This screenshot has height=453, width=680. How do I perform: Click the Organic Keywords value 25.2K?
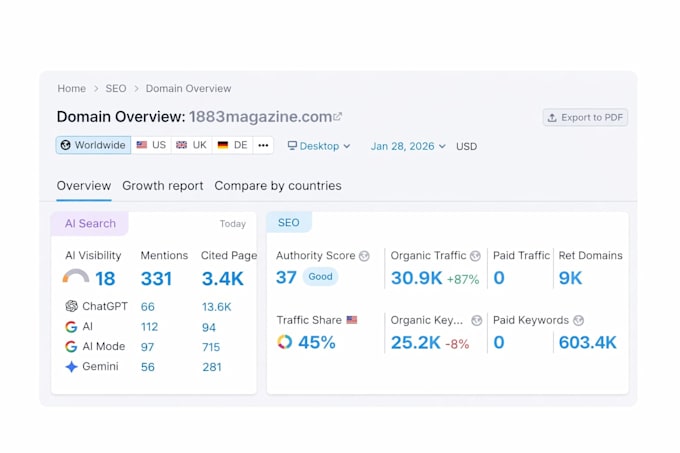415,342
